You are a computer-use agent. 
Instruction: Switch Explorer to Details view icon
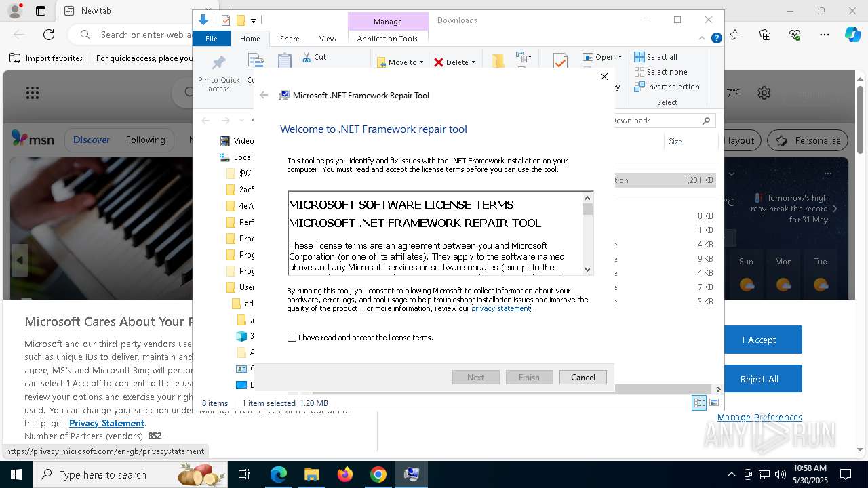[x=699, y=403]
